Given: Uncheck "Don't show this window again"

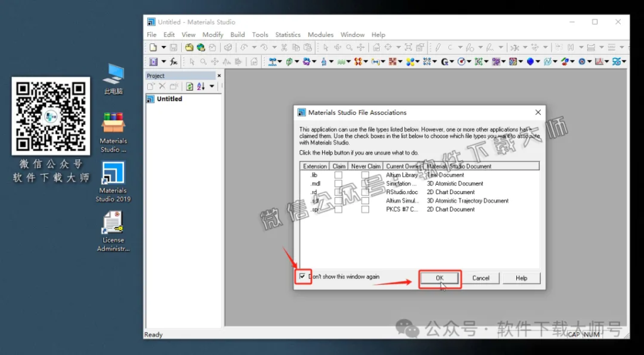Looking at the screenshot, I should [x=303, y=276].
